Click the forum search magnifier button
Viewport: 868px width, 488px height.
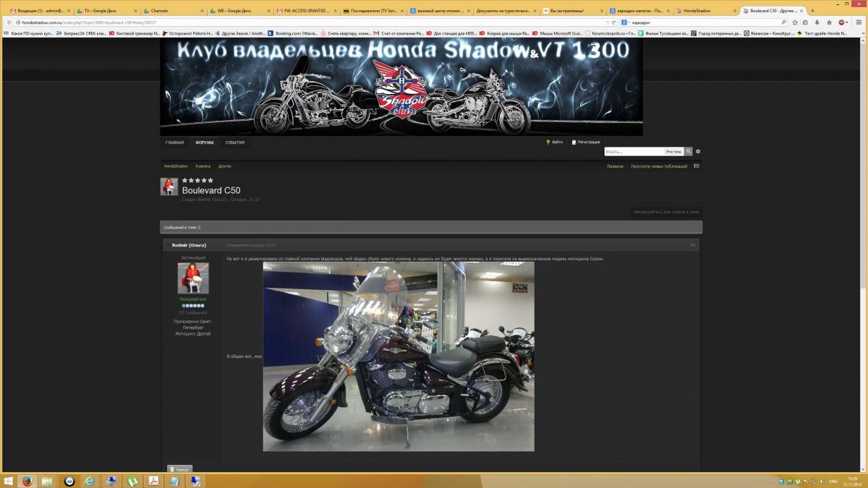pos(689,152)
